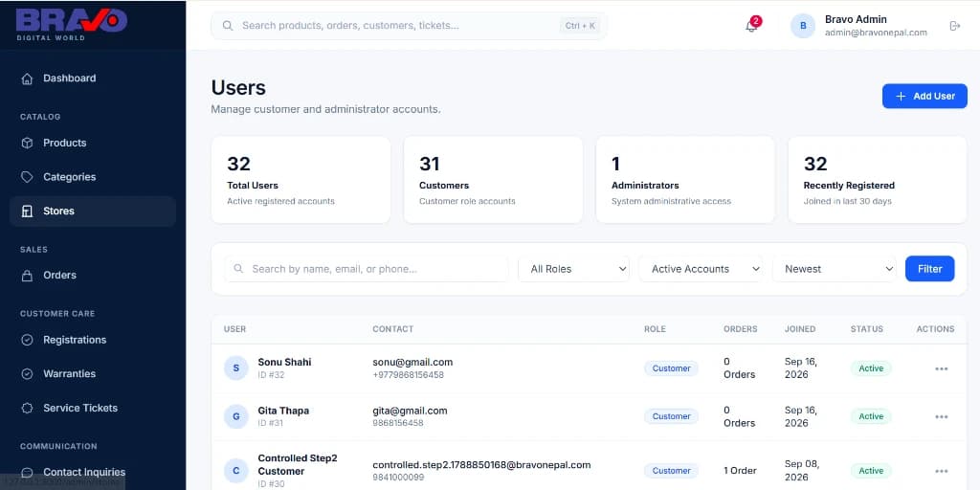This screenshot has width=980, height=490.
Task: Click the Bravo Admin account name
Action: pos(856,19)
